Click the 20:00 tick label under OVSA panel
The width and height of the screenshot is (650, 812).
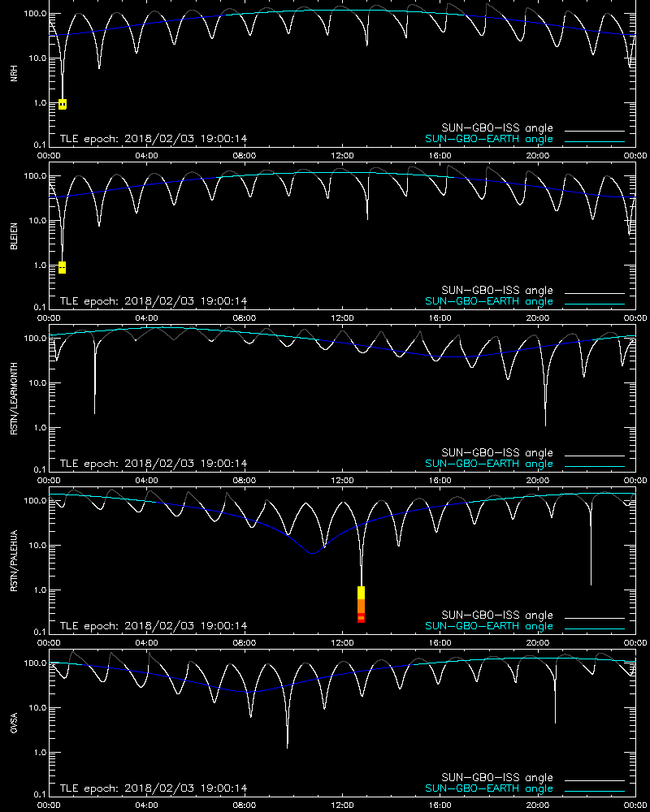(538, 805)
